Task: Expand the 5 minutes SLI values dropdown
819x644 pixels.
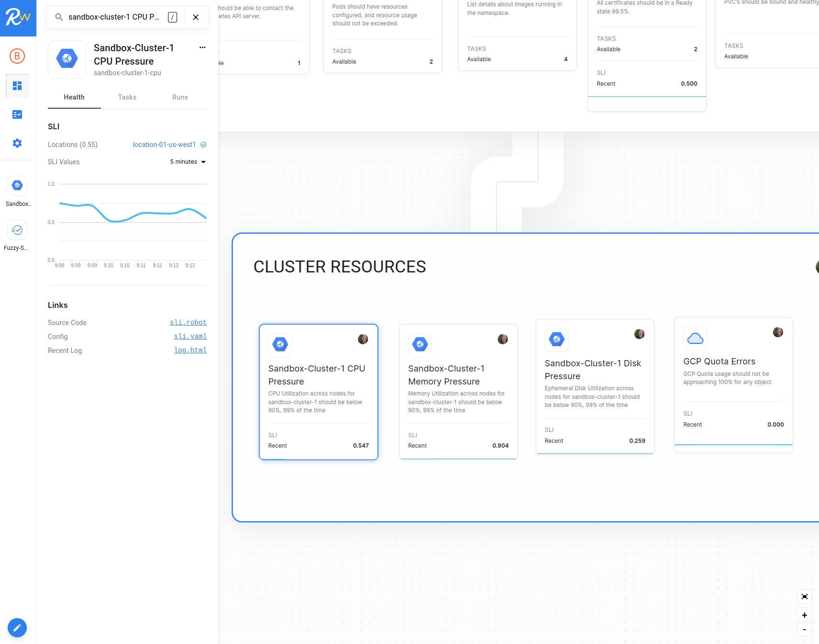Action: point(188,162)
